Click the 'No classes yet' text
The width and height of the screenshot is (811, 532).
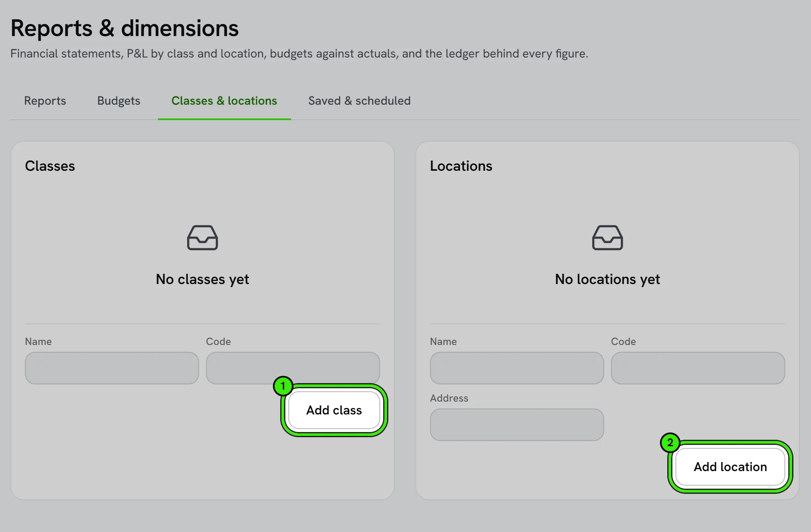pyautogui.click(x=203, y=279)
